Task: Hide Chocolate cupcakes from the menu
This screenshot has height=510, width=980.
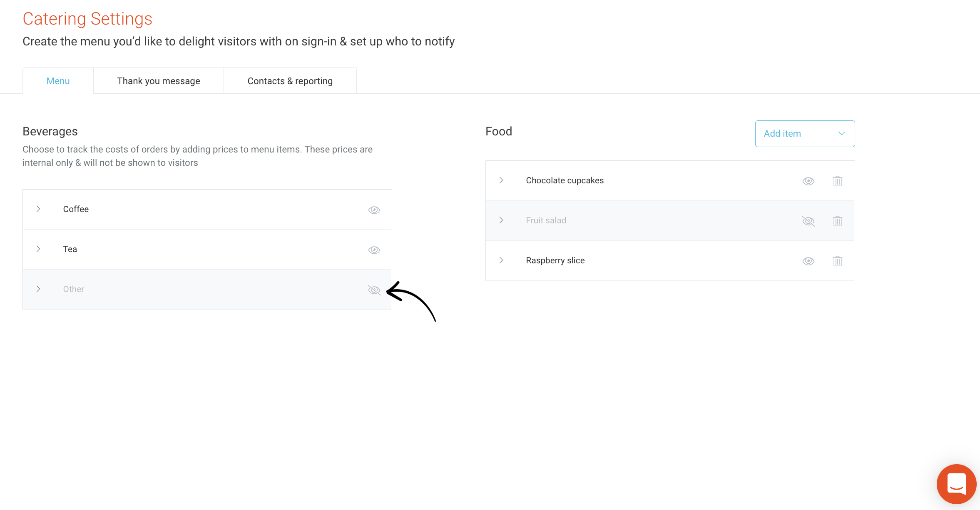Action: pos(808,181)
